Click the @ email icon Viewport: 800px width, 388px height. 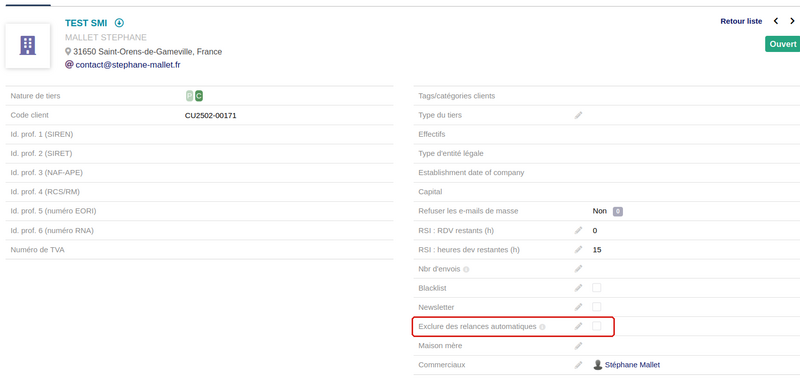point(69,65)
